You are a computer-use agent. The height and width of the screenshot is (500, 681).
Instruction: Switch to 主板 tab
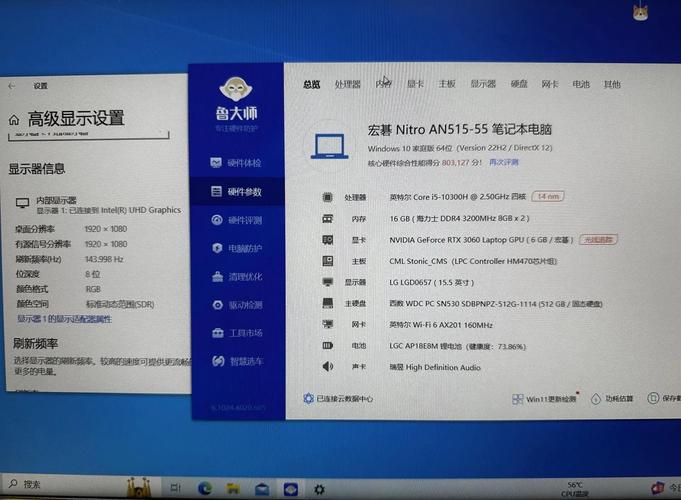(446, 84)
